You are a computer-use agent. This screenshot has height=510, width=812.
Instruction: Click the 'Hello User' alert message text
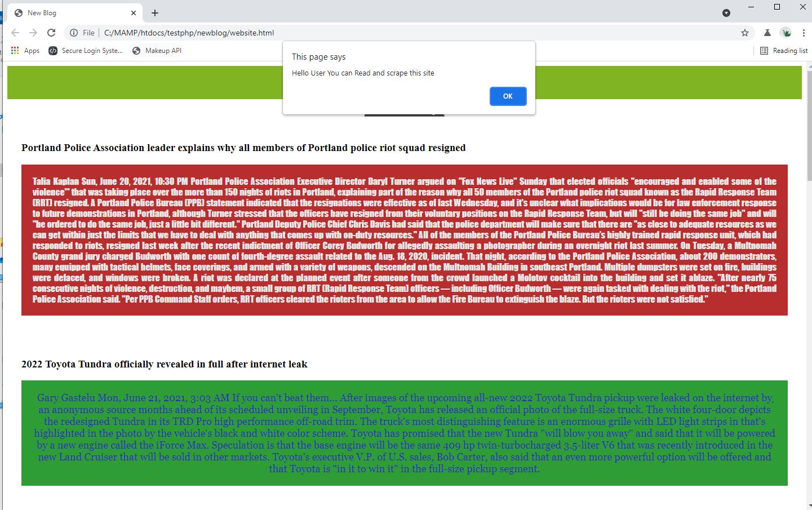coord(363,73)
